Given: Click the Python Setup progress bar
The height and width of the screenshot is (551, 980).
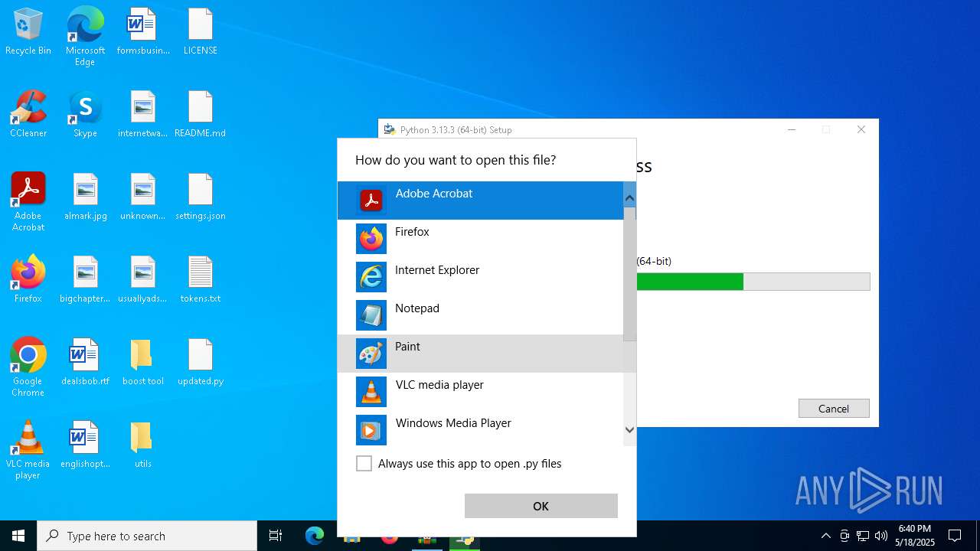Looking at the screenshot, I should (753, 282).
